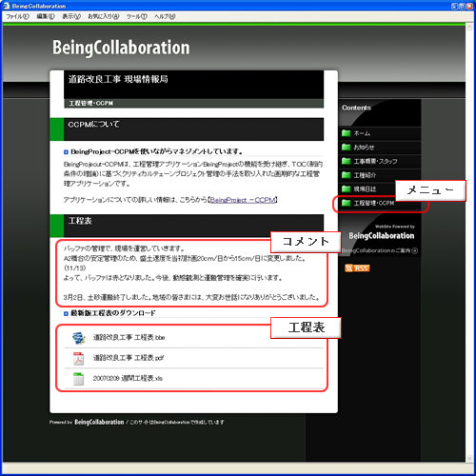The image size is (476, 476).
Task: Open the 現場日誌 sidebar link
Action: click(x=365, y=189)
